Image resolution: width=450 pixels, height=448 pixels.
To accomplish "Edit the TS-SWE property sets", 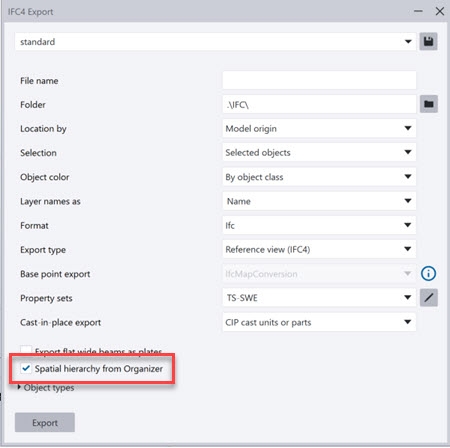I will click(x=429, y=298).
